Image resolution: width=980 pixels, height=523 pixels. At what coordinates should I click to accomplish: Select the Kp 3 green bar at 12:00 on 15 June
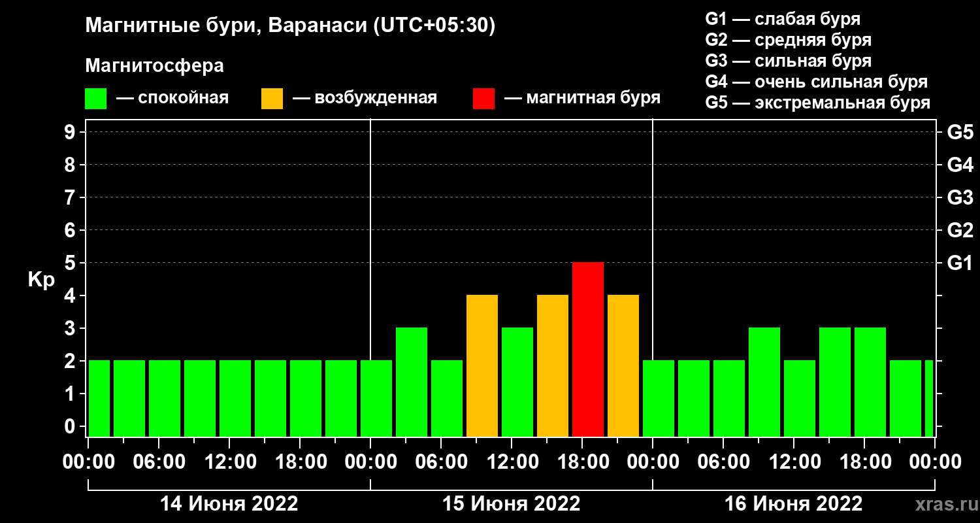(x=517, y=382)
